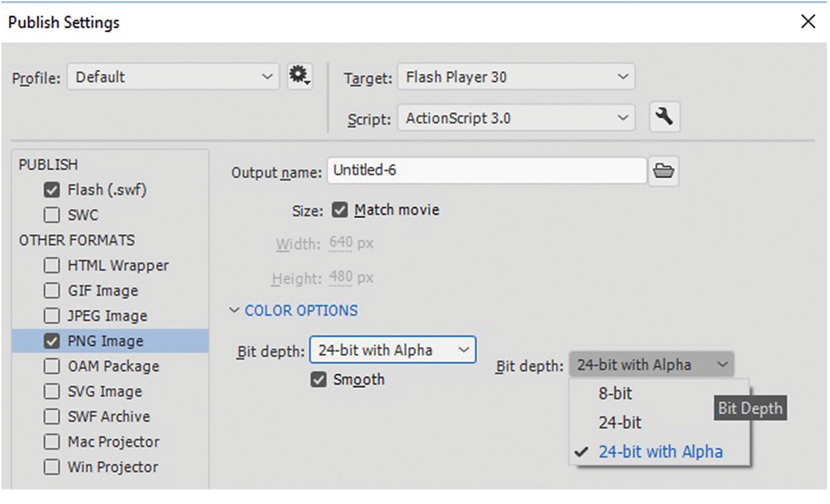830x504 pixels.
Task: Enable the HTML Wrapper format checkbox
Action: coord(51,266)
